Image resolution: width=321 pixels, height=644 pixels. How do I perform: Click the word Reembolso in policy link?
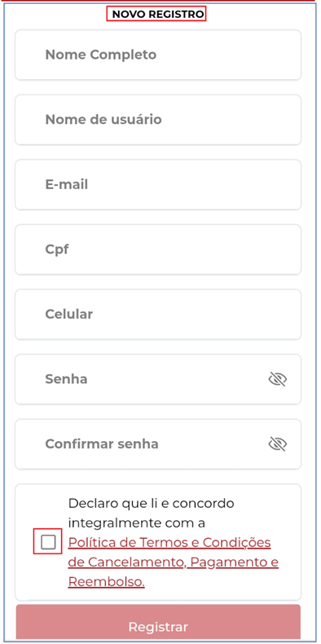(x=106, y=581)
